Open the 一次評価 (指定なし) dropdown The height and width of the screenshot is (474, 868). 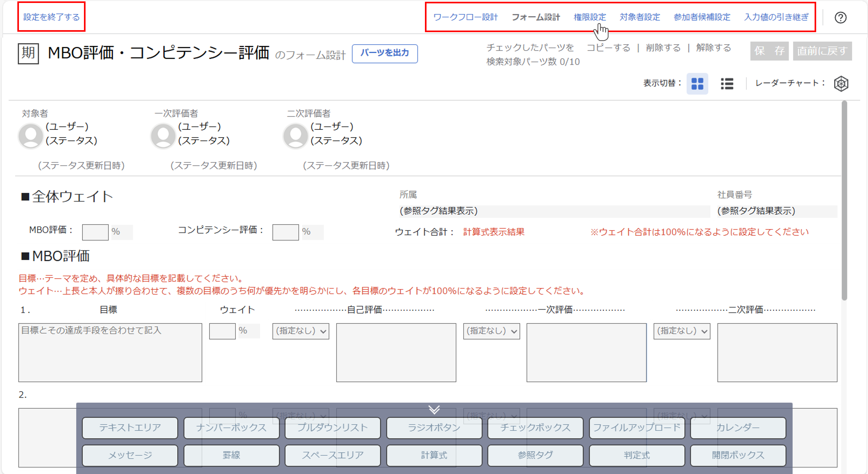click(x=491, y=331)
